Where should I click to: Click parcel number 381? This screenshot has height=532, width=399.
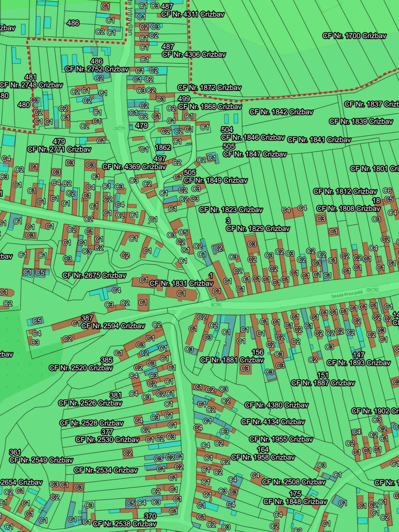point(116,395)
